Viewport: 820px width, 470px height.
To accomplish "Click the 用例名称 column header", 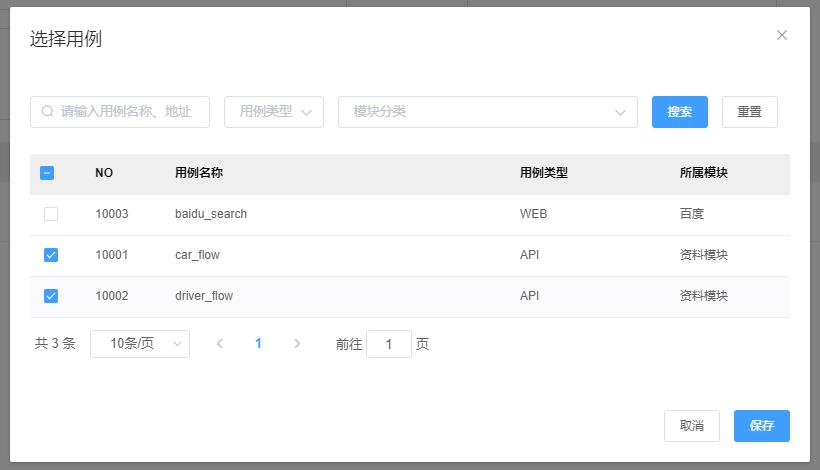I will pyautogui.click(x=199, y=173).
